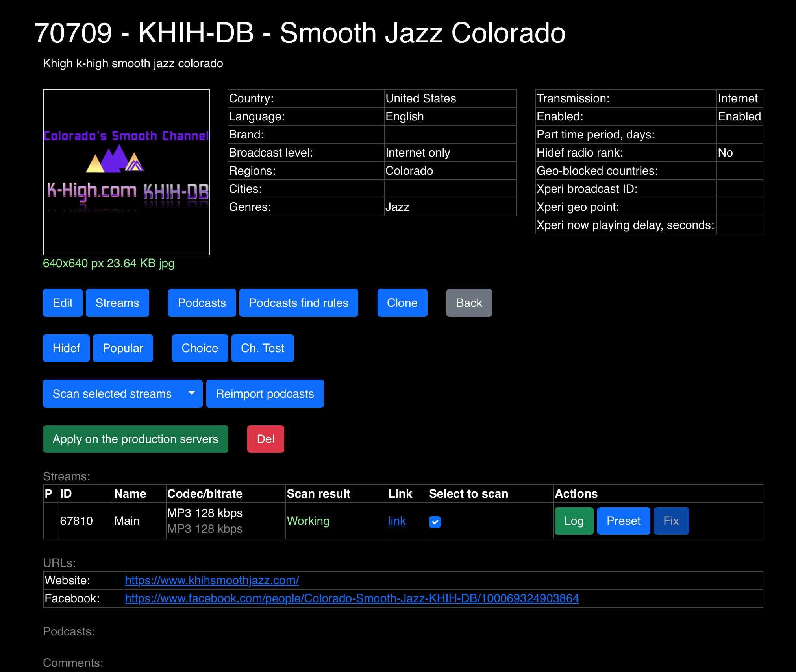Image resolution: width=796 pixels, height=672 pixels.
Task: Click Reimport podcasts
Action: pos(265,393)
